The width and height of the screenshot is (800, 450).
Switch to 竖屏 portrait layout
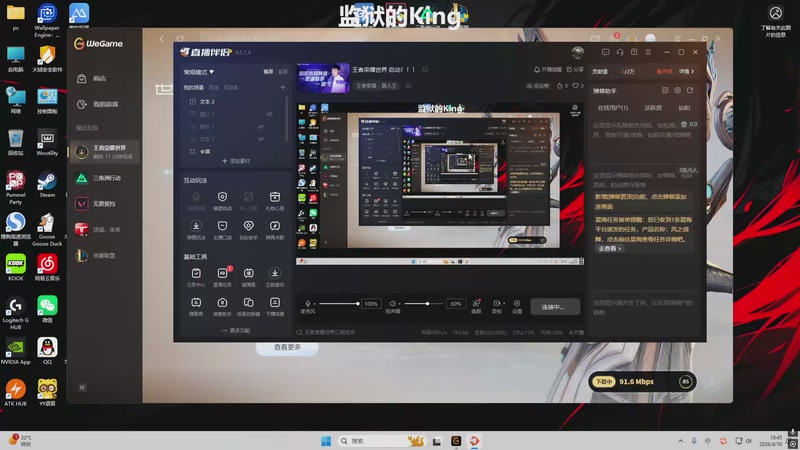pyautogui.click(x=283, y=72)
